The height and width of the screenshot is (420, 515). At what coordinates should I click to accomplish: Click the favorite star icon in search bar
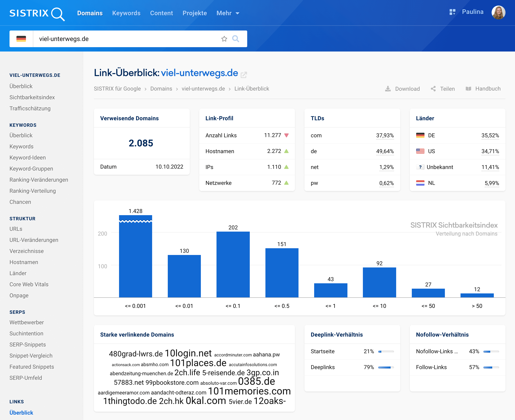(224, 39)
